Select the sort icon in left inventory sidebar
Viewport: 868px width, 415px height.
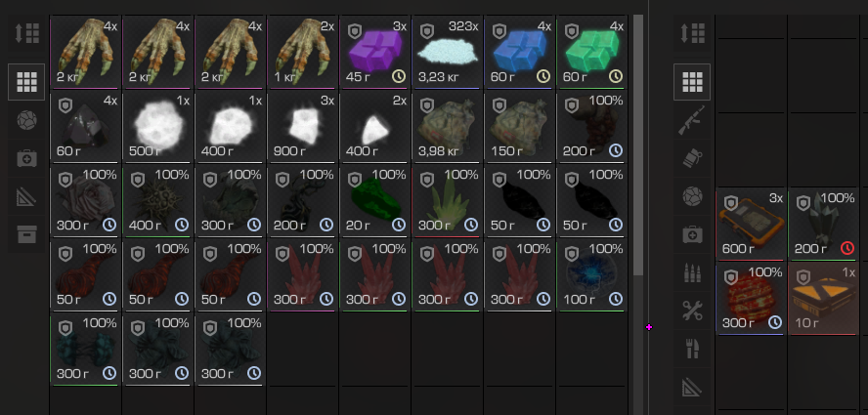pos(26,34)
